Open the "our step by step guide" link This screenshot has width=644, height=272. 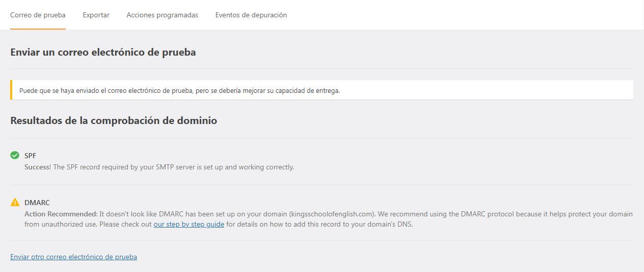point(189,224)
